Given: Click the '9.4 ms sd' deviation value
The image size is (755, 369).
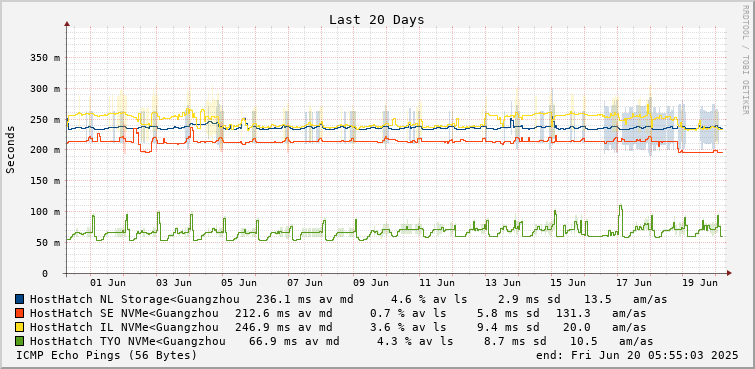Looking at the screenshot, I should coord(508,328).
